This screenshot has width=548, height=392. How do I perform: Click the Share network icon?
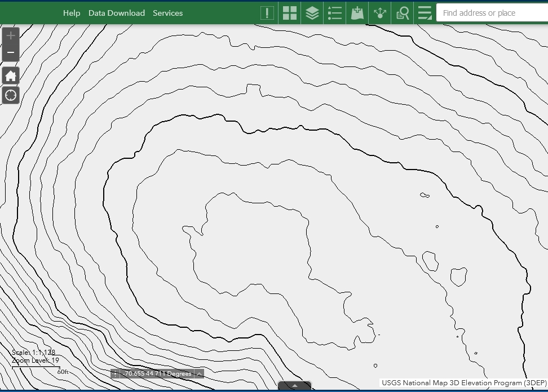pyautogui.click(x=380, y=13)
